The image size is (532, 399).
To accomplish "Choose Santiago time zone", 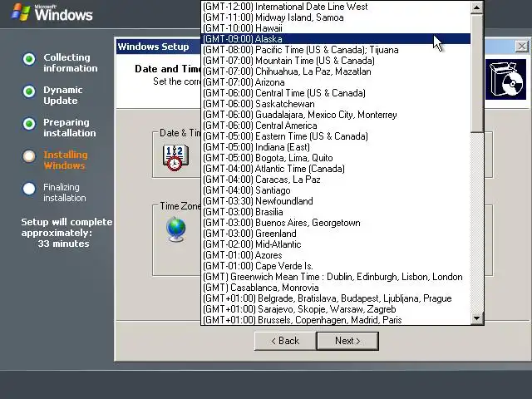I will 336,190.
